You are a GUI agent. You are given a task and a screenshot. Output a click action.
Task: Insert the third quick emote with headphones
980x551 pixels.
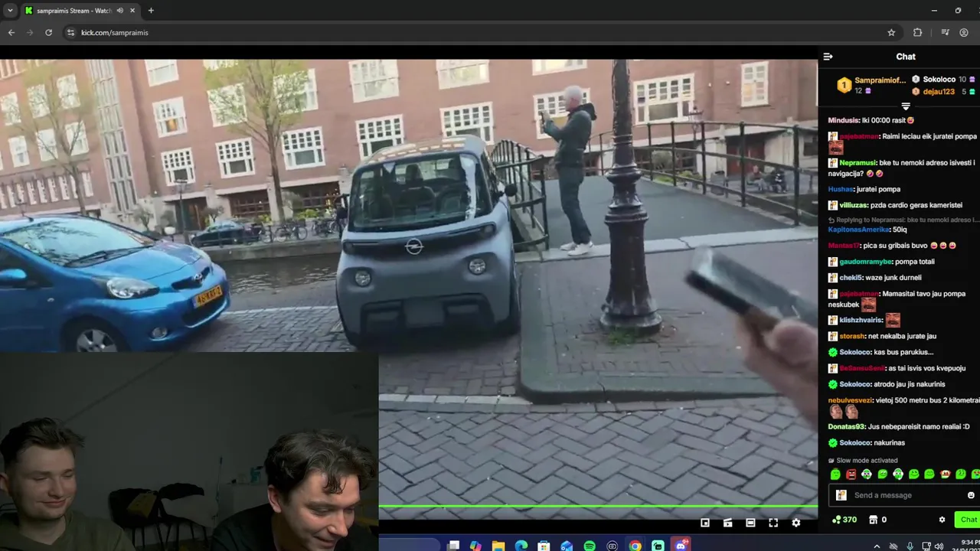(867, 474)
